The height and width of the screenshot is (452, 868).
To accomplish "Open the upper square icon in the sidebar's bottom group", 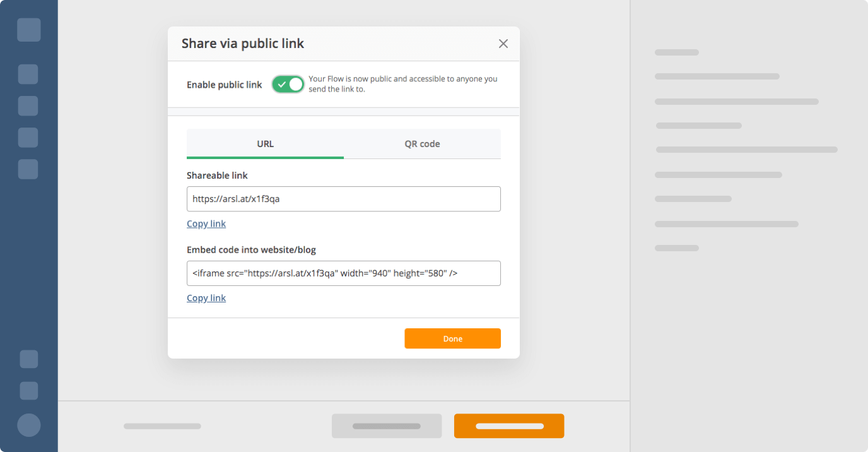I will click(29, 359).
